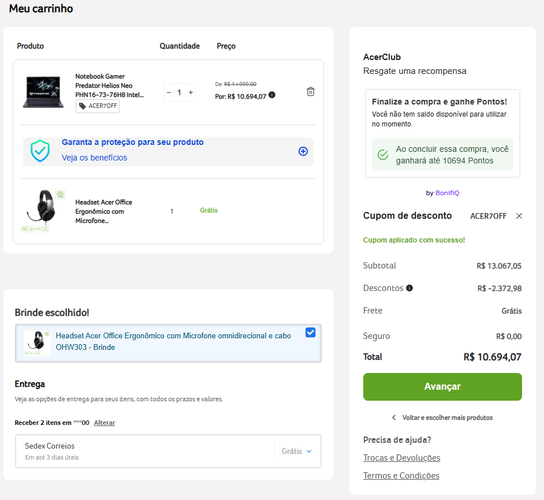Click the green check icon in AcerClub points box

click(383, 154)
